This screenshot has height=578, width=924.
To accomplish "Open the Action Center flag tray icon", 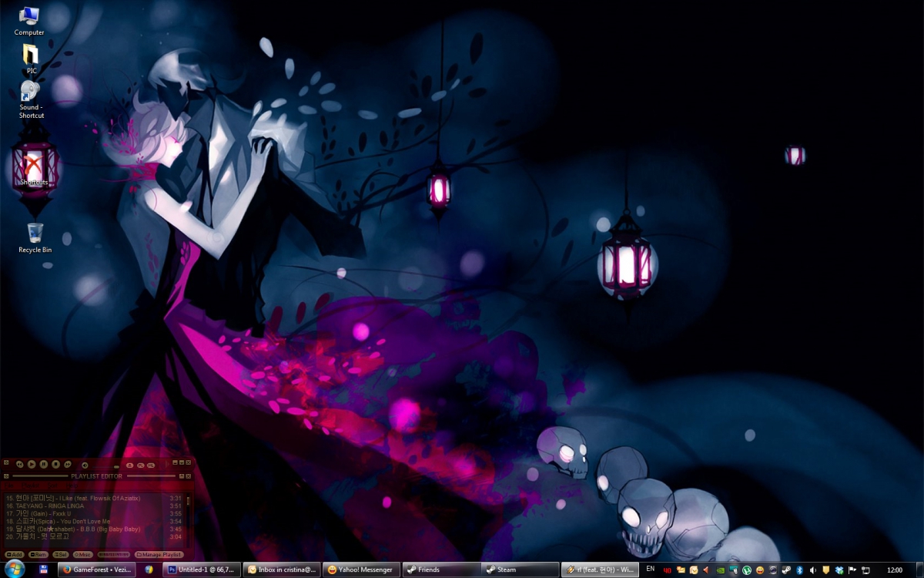I will pos(852,570).
